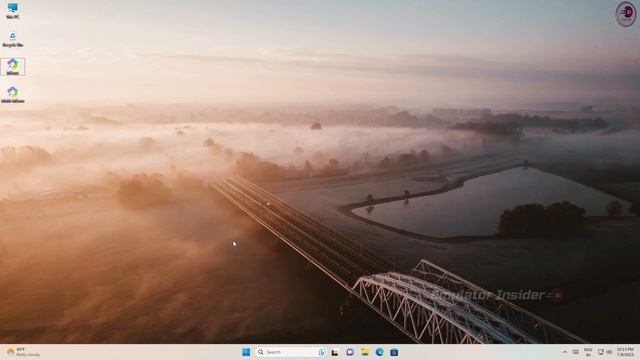Open Task View on taskbar

[335, 352]
